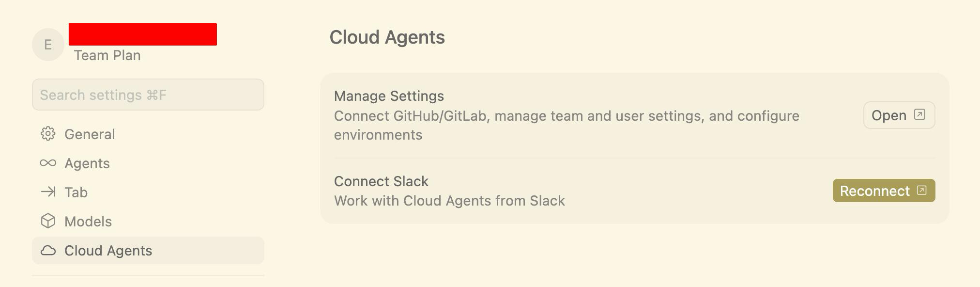Click the Connect Slack row title
980x287 pixels.
(x=381, y=181)
